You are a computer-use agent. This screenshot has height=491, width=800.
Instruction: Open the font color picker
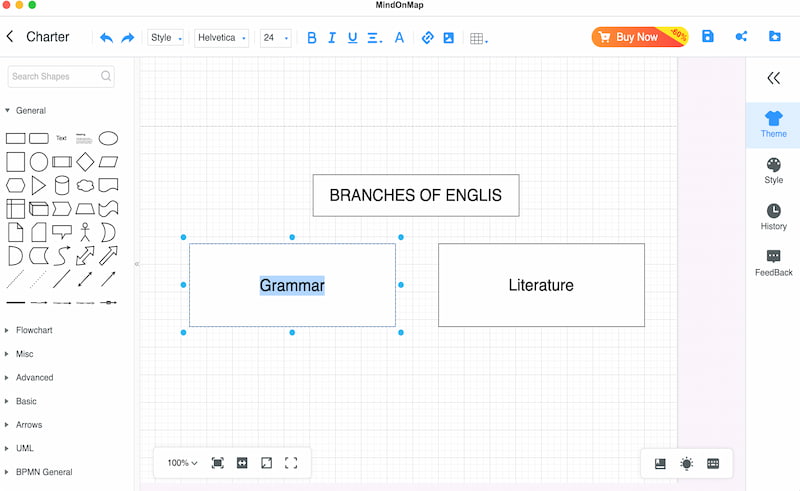pyautogui.click(x=399, y=38)
